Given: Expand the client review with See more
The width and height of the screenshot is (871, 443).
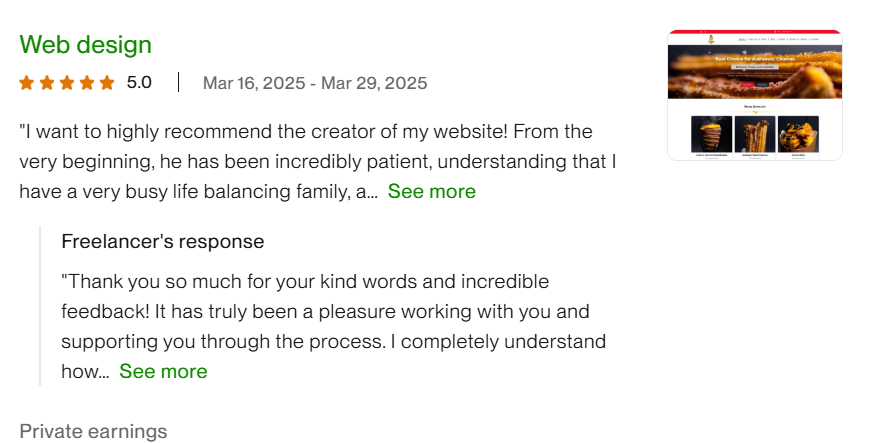Looking at the screenshot, I should tap(431, 191).
